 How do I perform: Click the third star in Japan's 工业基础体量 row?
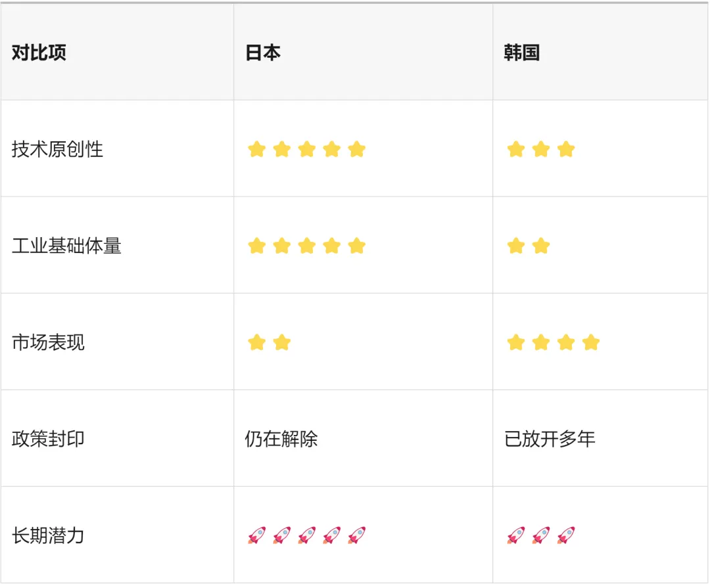click(x=306, y=246)
